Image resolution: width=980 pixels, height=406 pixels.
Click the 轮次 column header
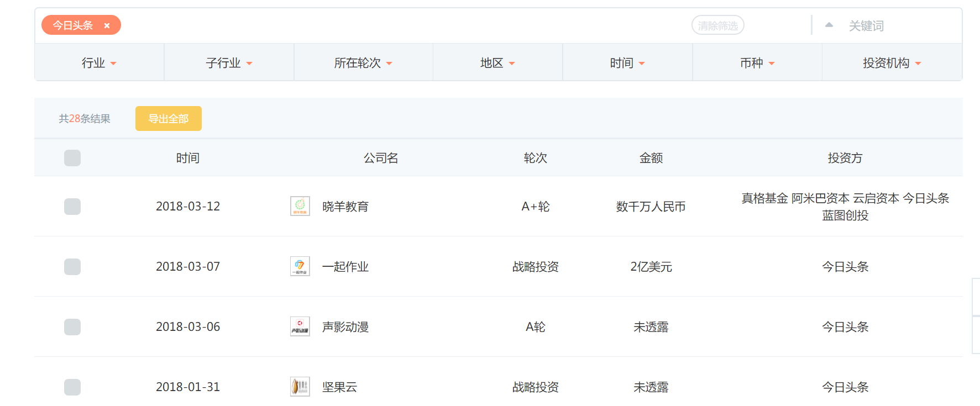(x=536, y=158)
